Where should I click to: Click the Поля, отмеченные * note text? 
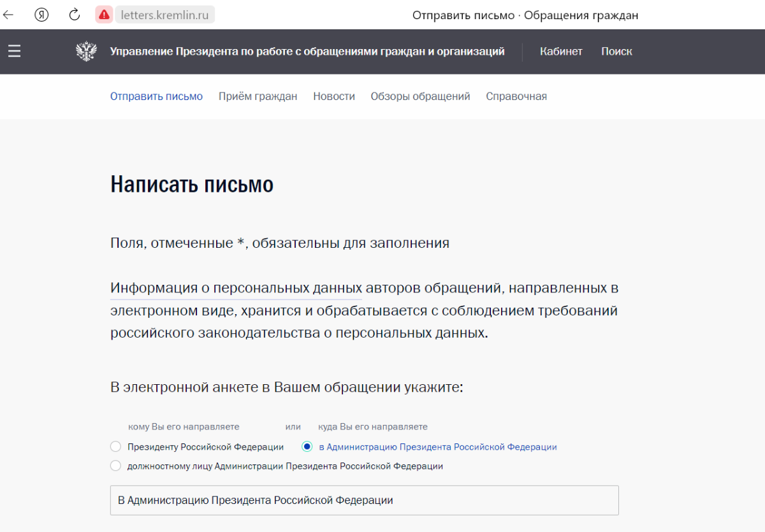pyautogui.click(x=280, y=243)
